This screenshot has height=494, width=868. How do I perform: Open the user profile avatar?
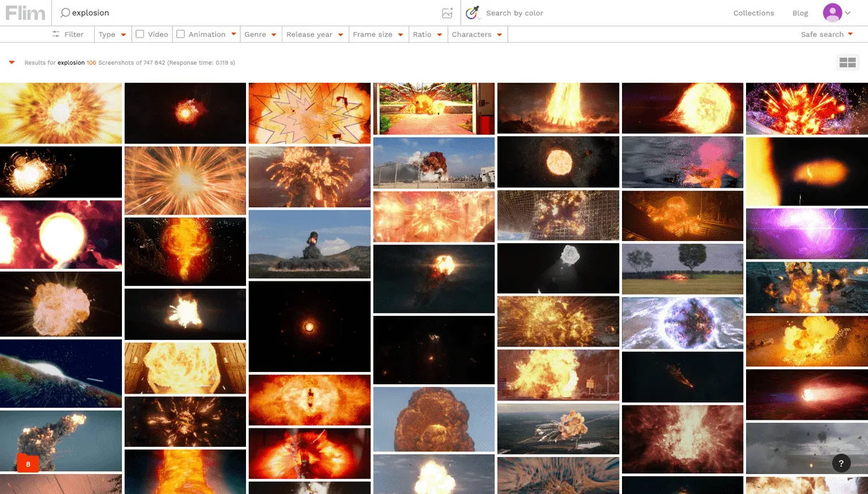(x=832, y=12)
